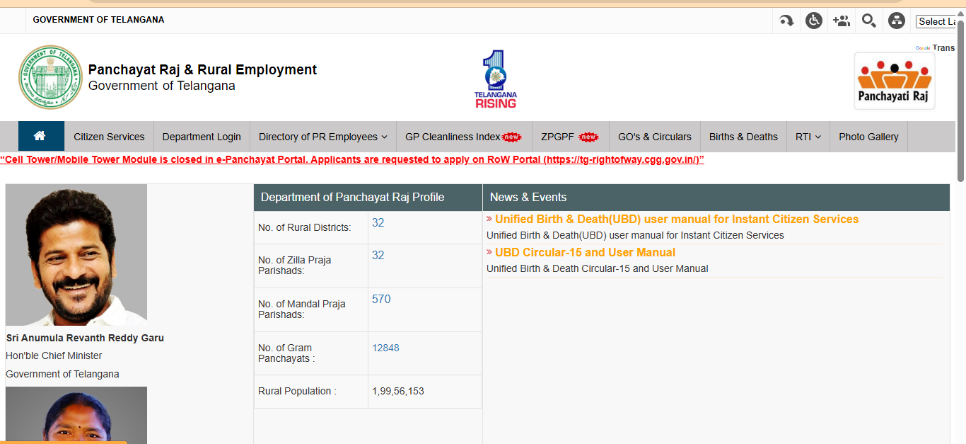
Task: Open search with the magnifier icon
Action: (x=869, y=21)
